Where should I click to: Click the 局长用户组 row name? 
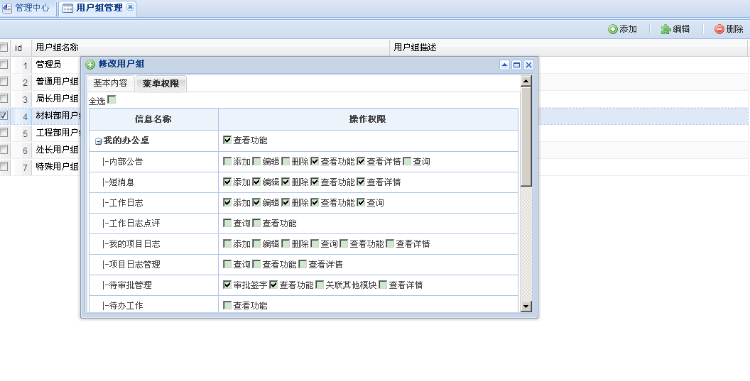(57, 99)
